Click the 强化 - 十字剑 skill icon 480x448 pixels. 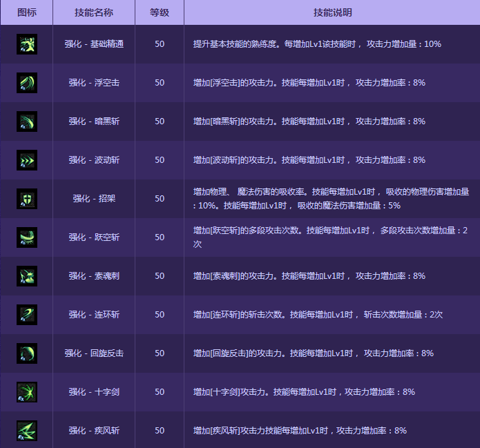(27, 392)
